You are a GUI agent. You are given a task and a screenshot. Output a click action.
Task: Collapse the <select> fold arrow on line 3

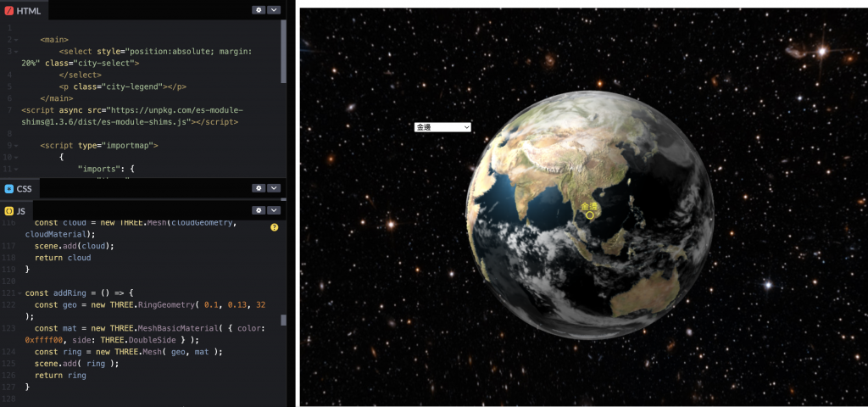pos(15,52)
